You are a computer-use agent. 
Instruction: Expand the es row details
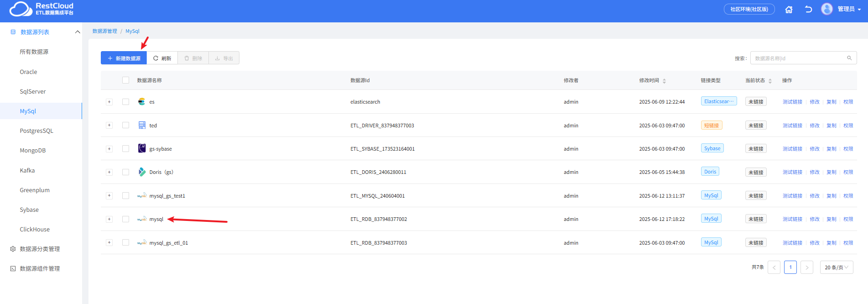(109, 102)
